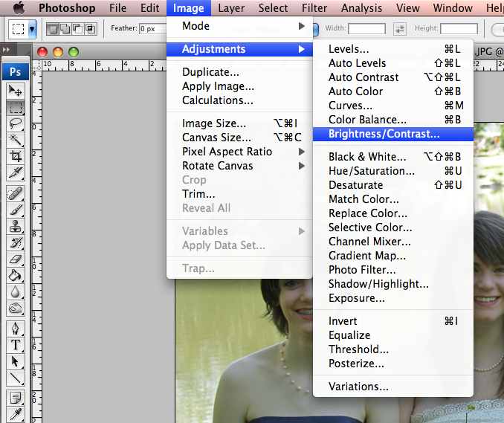Select the Horizontal Type tool
Screen dimensions: 504x423
point(15,345)
